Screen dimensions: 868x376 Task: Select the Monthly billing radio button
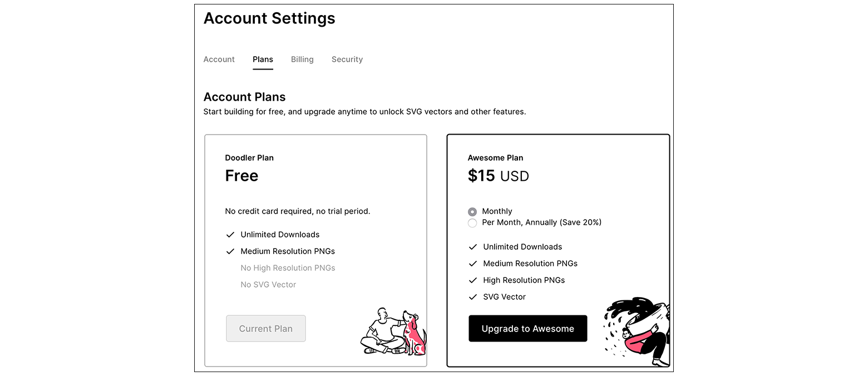point(472,212)
